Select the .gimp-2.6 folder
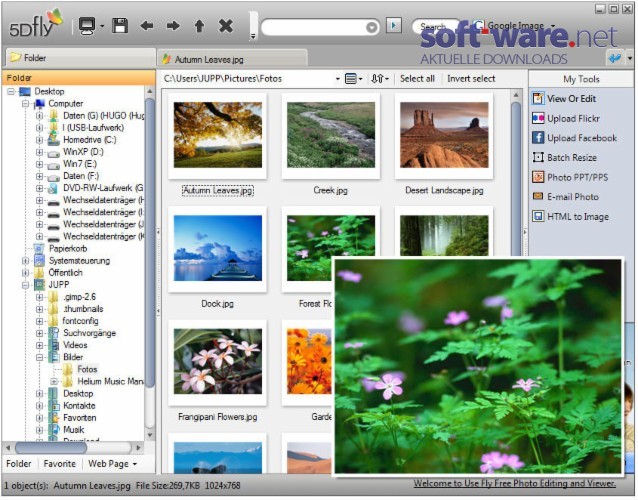The height and width of the screenshot is (500, 638). (x=79, y=297)
